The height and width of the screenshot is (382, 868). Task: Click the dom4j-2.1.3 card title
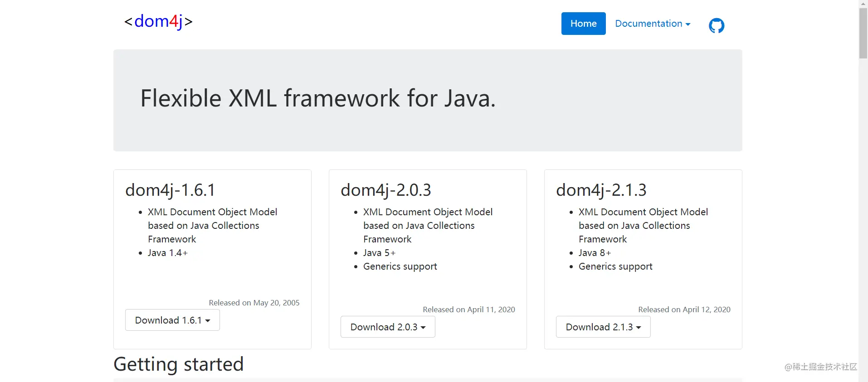click(601, 190)
